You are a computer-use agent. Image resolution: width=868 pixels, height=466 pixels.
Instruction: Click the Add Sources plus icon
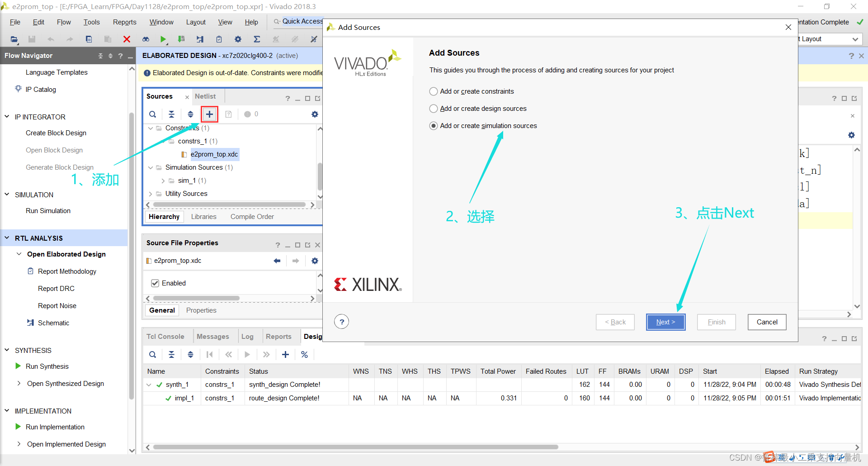point(209,114)
